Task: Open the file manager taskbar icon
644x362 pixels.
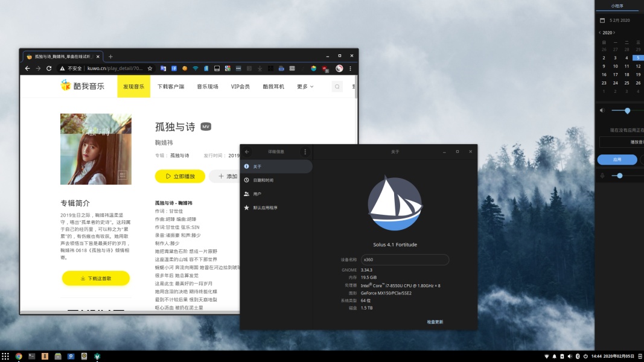Action: point(58,356)
